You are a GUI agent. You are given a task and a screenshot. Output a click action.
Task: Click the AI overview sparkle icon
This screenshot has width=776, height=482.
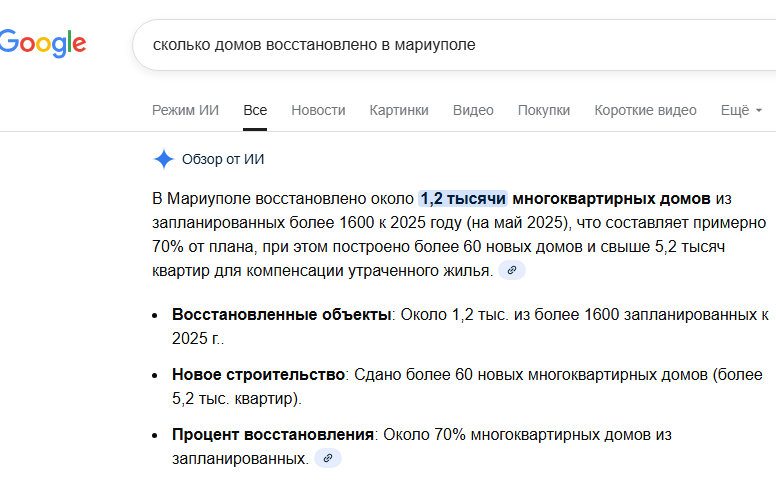164,159
